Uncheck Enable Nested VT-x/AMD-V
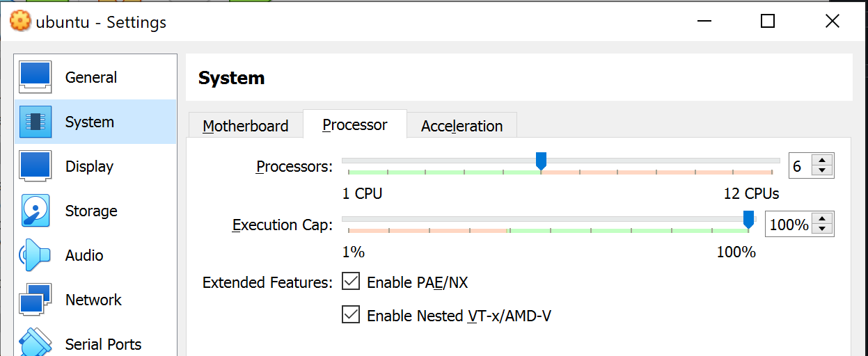868x356 pixels. pos(351,315)
